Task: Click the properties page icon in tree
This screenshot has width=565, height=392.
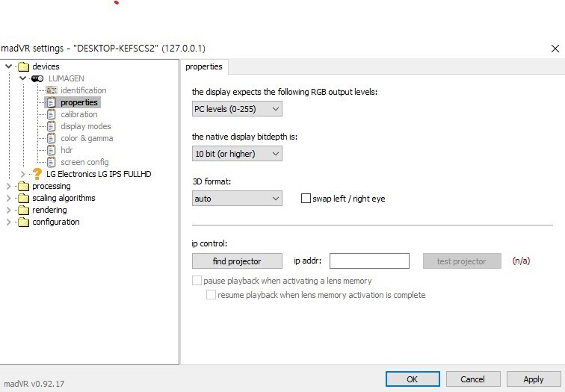Action: coord(52,102)
